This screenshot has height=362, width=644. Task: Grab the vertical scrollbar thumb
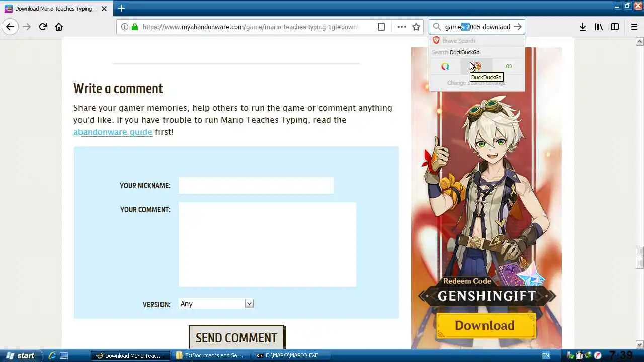pyautogui.click(x=640, y=257)
